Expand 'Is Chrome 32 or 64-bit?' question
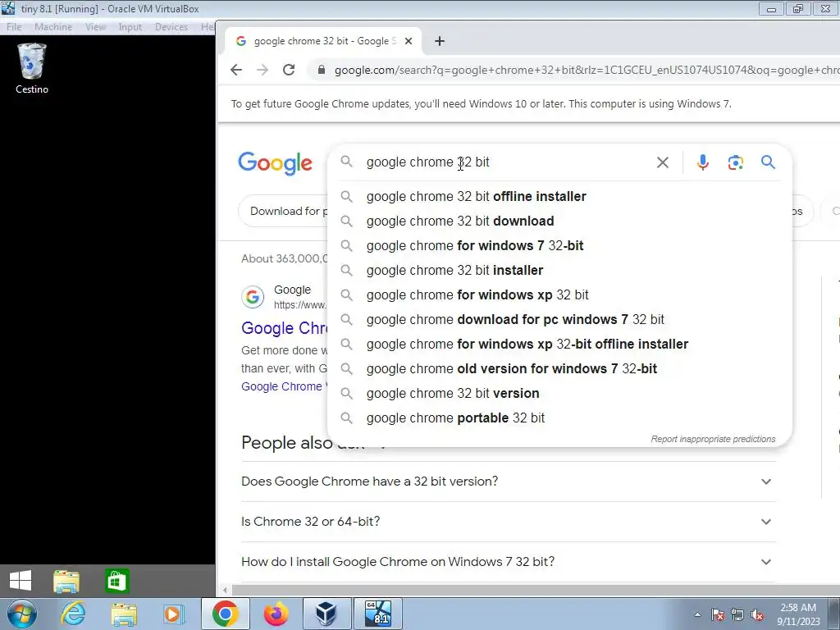840x630 pixels. click(x=509, y=522)
